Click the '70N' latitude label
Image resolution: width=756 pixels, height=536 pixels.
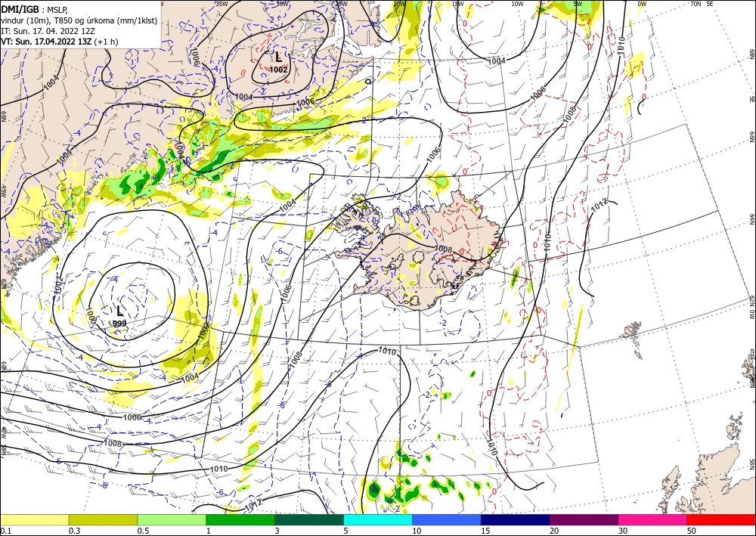point(696,3)
